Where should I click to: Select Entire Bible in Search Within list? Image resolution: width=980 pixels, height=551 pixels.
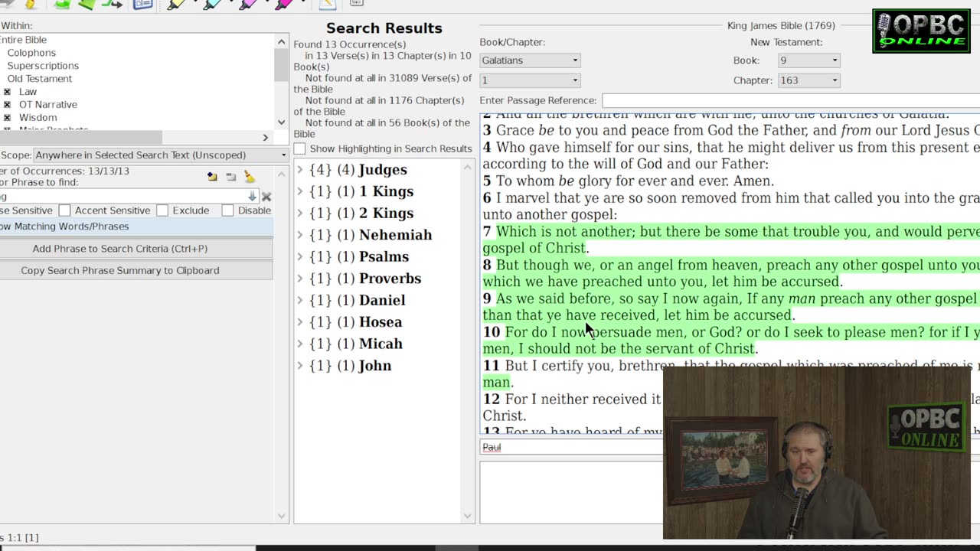coord(23,40)
